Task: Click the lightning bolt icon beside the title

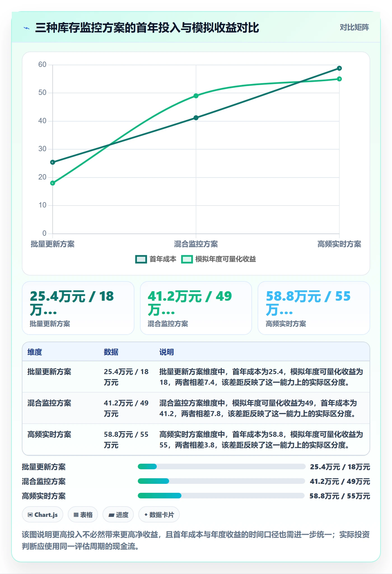Action: (27, 28)
